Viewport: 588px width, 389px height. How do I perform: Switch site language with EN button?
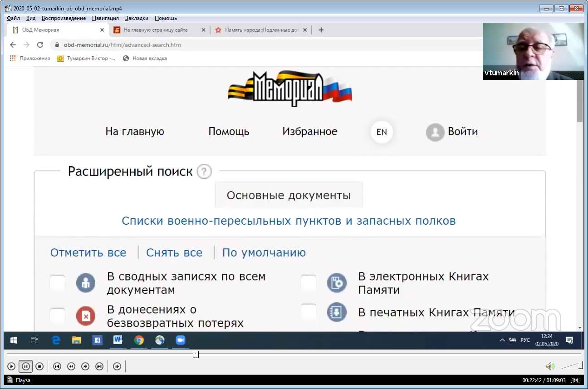coord(382,132)
